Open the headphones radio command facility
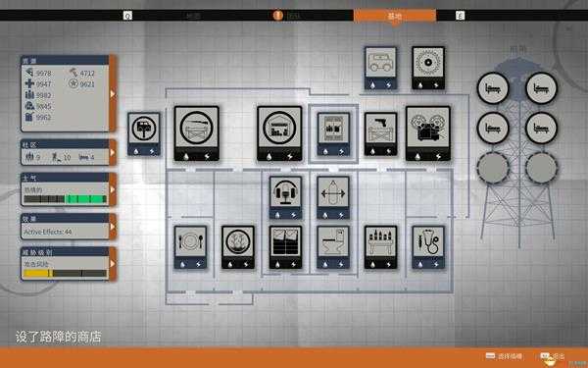The image size is (588, 368). (285, 197)
